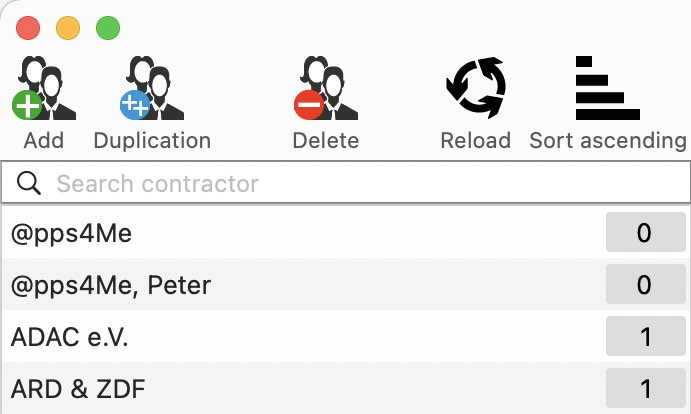Select the ADAC e.V. contractor

click(x=346, y=336)
